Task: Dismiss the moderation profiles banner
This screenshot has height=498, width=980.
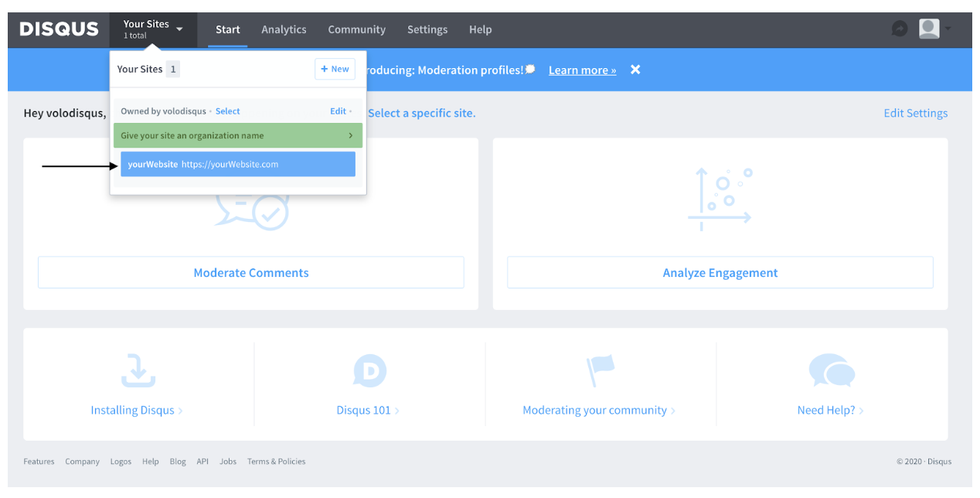Action: (x=635, y=70)
